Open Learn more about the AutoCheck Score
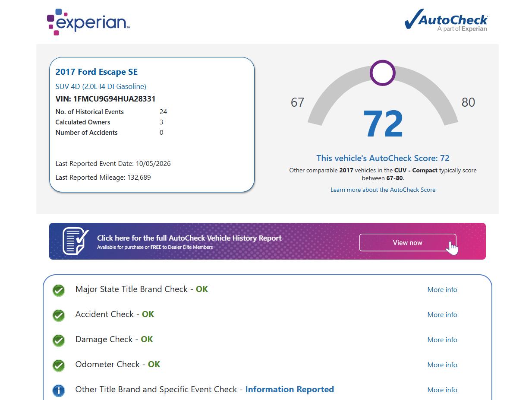This screenshot has width=532, height=400. pyautogui.click(x=383, y=190)
